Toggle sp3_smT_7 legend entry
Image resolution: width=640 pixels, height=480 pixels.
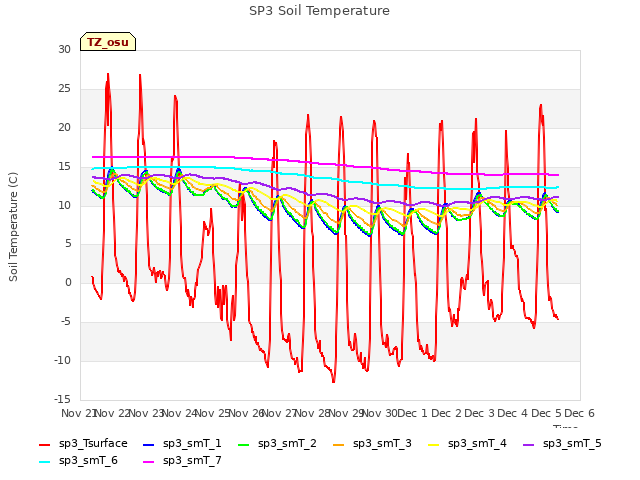(182, 461)
